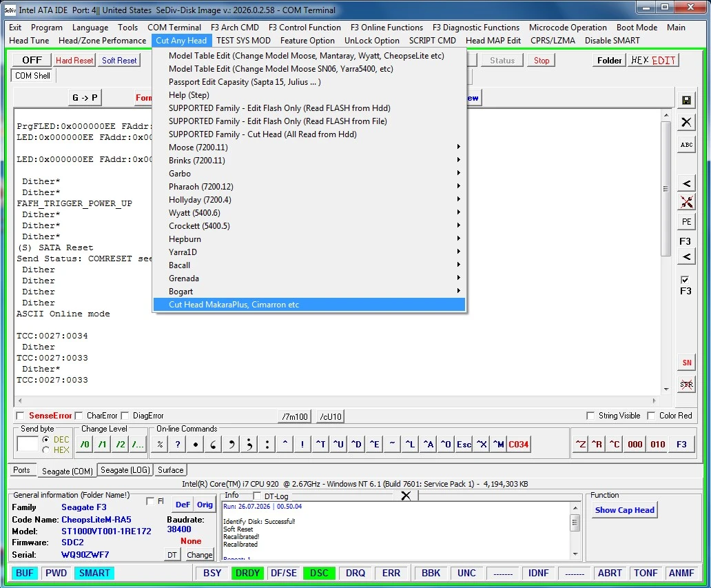This screenshot has width=711, height=588.
Task: Click the dot (•) online command button
Action: point(196,444)
